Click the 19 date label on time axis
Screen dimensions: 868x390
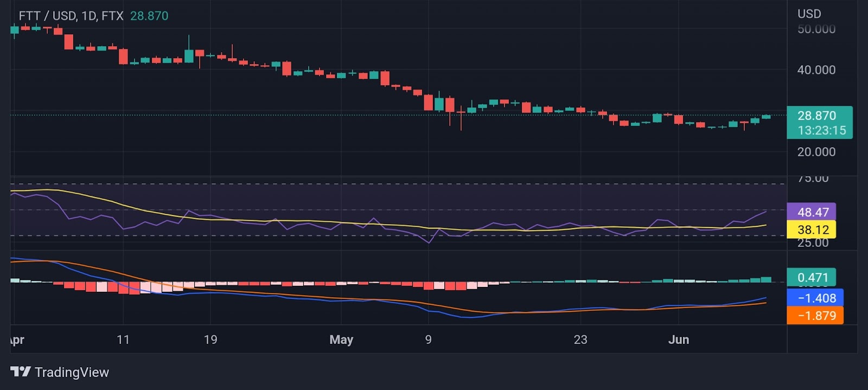click(x=210, y=340)
